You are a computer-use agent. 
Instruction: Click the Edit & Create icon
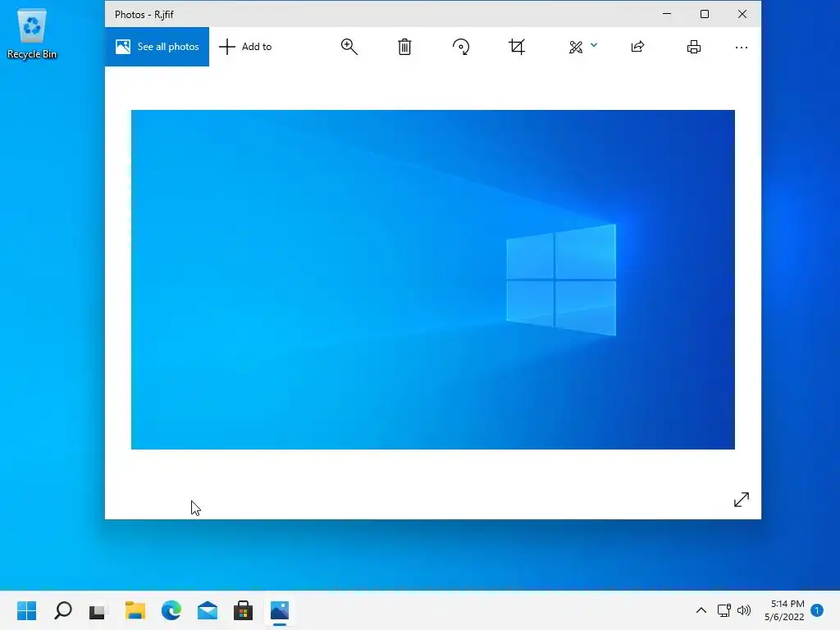[x=576, y=47]
